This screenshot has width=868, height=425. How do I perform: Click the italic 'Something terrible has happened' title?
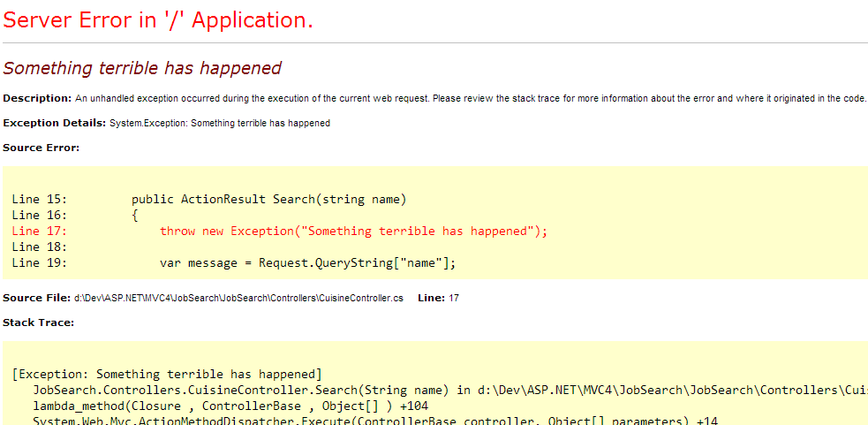(x=142, y=68)
